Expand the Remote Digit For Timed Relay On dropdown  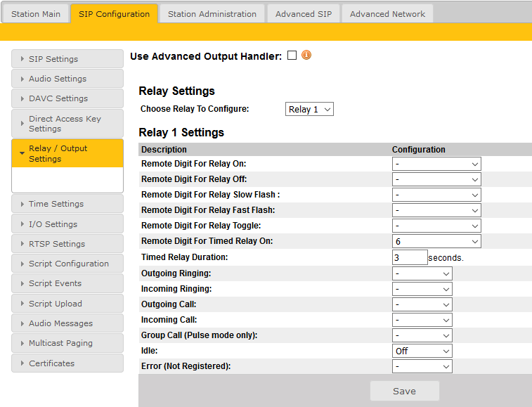tap(436, 241)
